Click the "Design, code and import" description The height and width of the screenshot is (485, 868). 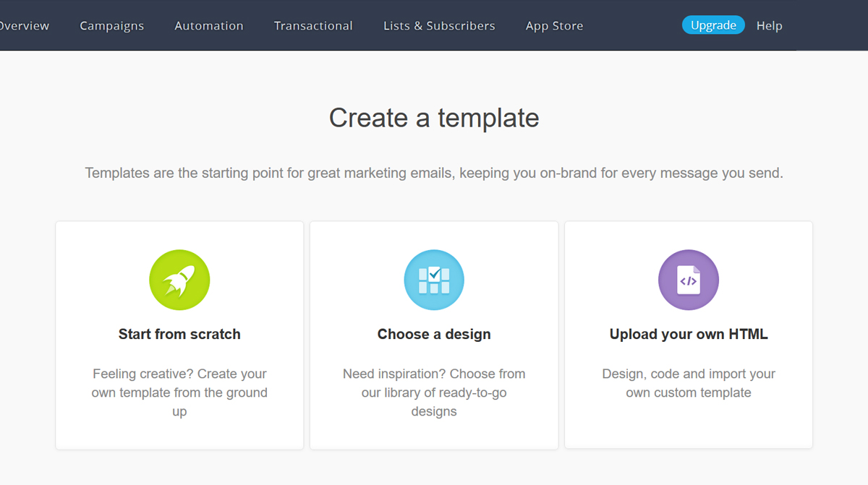point(689,383)
